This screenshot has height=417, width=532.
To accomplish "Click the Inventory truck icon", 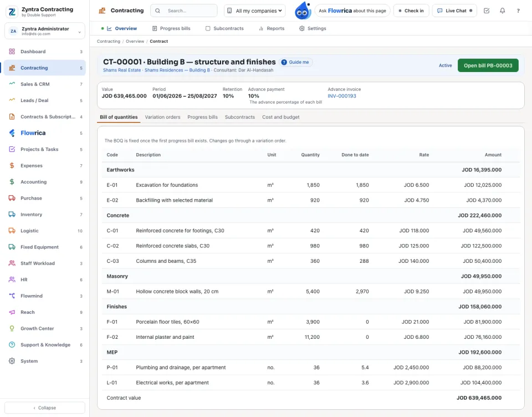I will (x=12, y=214).
